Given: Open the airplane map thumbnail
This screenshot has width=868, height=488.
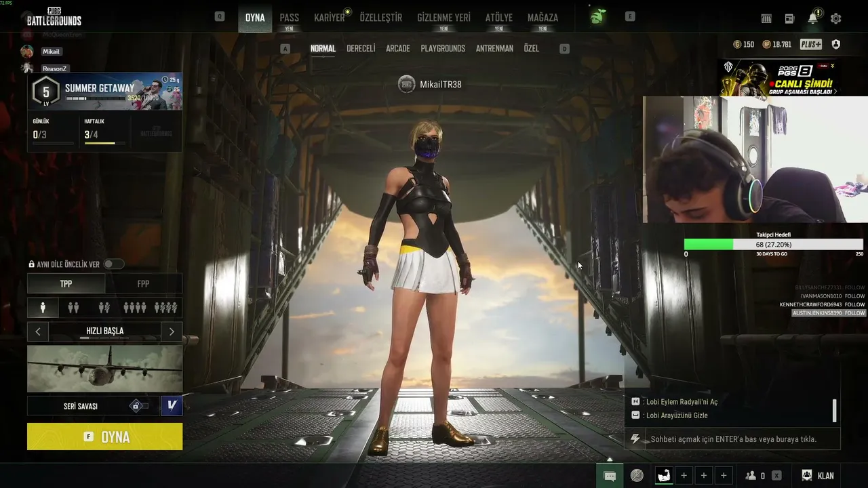Looking at the screenshot, I should tap(104, 369).
